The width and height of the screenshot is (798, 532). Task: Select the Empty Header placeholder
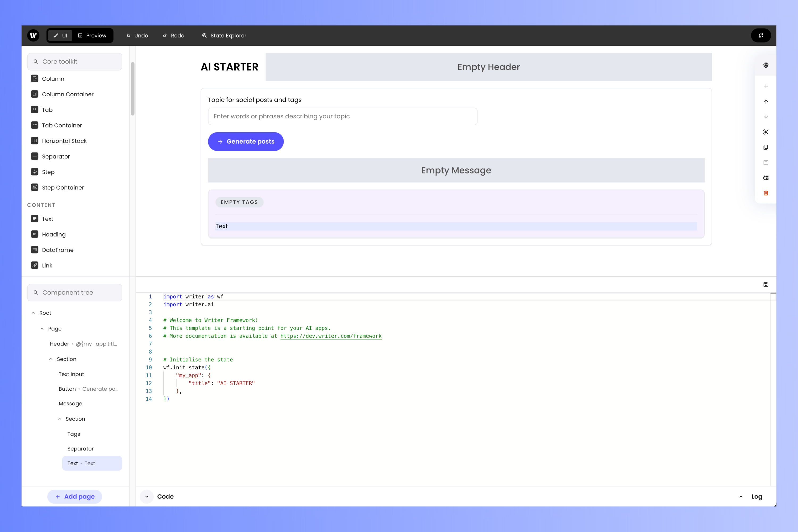[x=489, y=67]
